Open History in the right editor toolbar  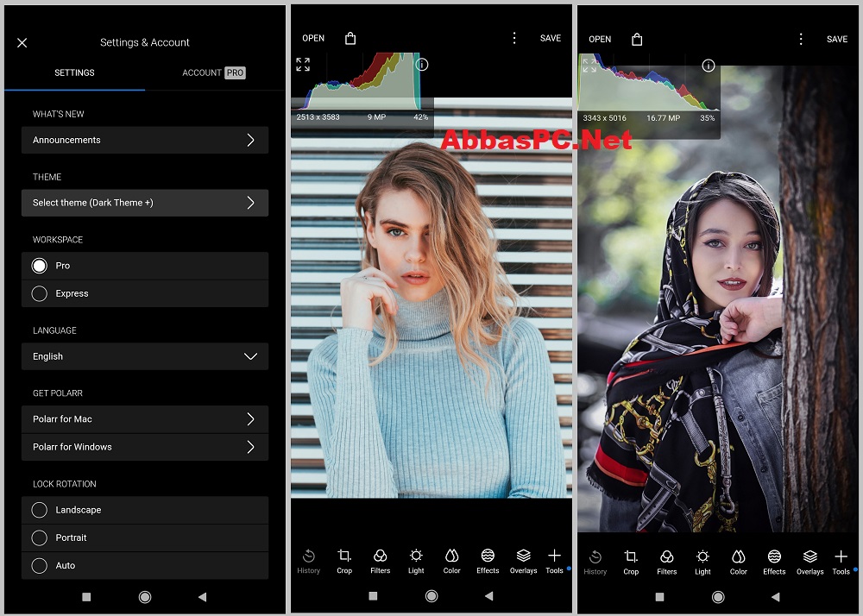tap(595, 563)
